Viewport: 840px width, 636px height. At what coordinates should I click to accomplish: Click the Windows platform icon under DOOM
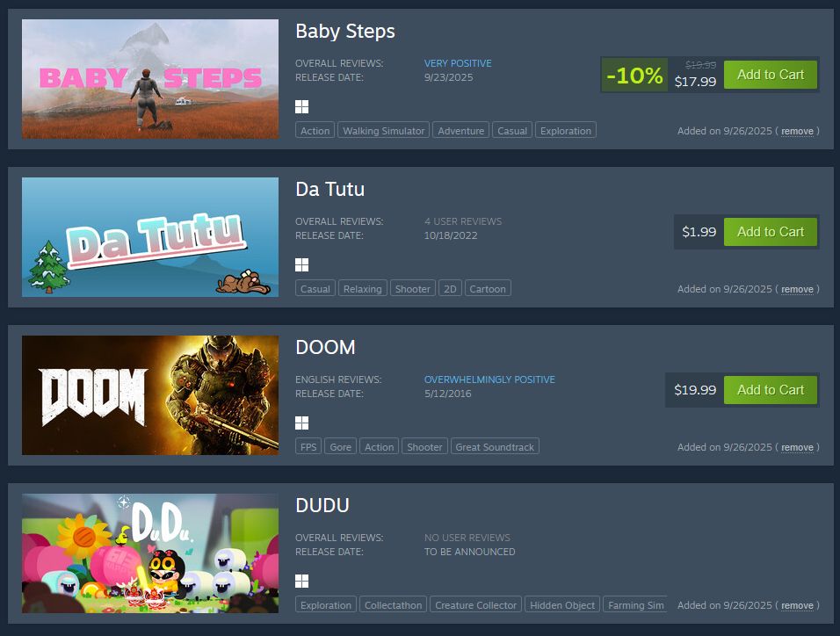pyautogui.click(x=301, y=423)
